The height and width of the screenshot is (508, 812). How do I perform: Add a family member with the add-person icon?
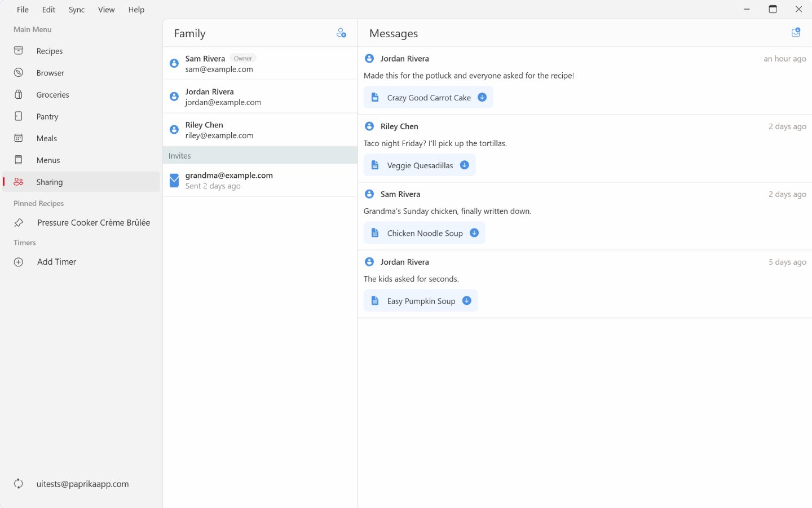click(x=341, y=33)
